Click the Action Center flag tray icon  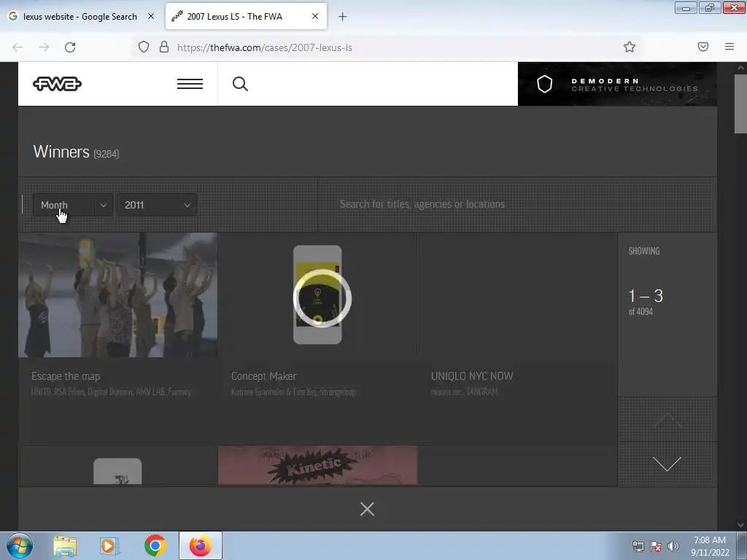(x=656, y=546)
